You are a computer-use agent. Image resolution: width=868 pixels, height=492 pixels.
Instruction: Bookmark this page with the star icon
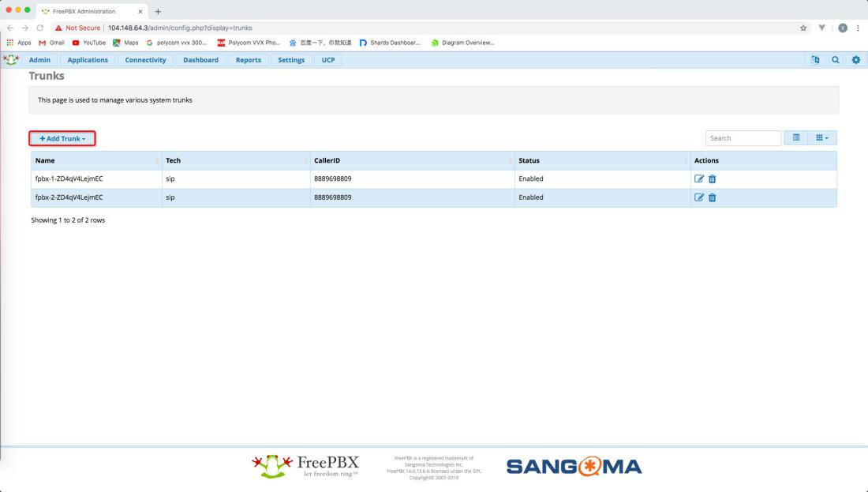[x=803, y=28]
